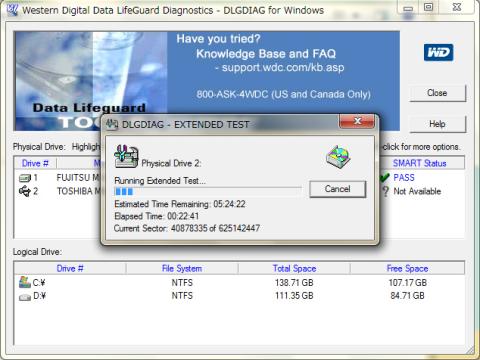Screen dimensions: 480x360
Task: Click the 800-ASK-4WDC phone number text
Action: (x=283, y=94)
